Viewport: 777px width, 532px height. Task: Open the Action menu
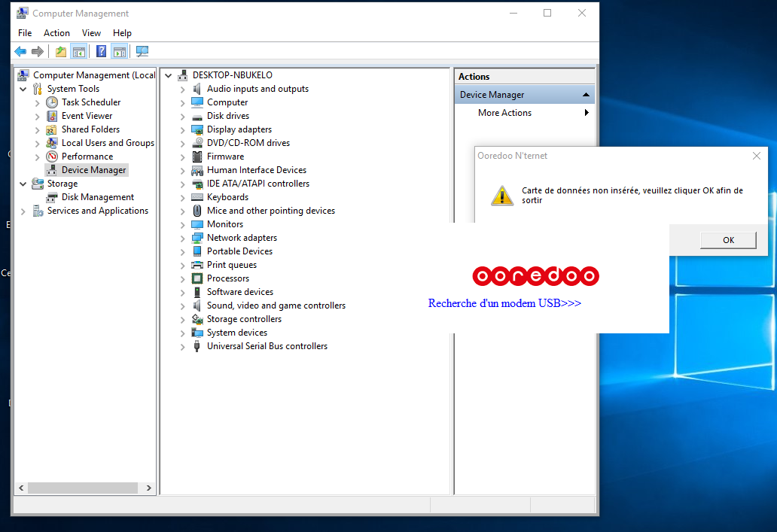pos(56,32)
